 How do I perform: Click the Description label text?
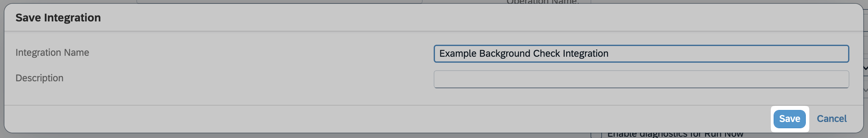(39, 78)
